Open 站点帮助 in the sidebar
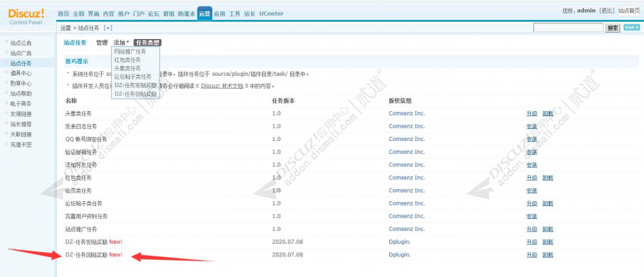 (21, 94)
